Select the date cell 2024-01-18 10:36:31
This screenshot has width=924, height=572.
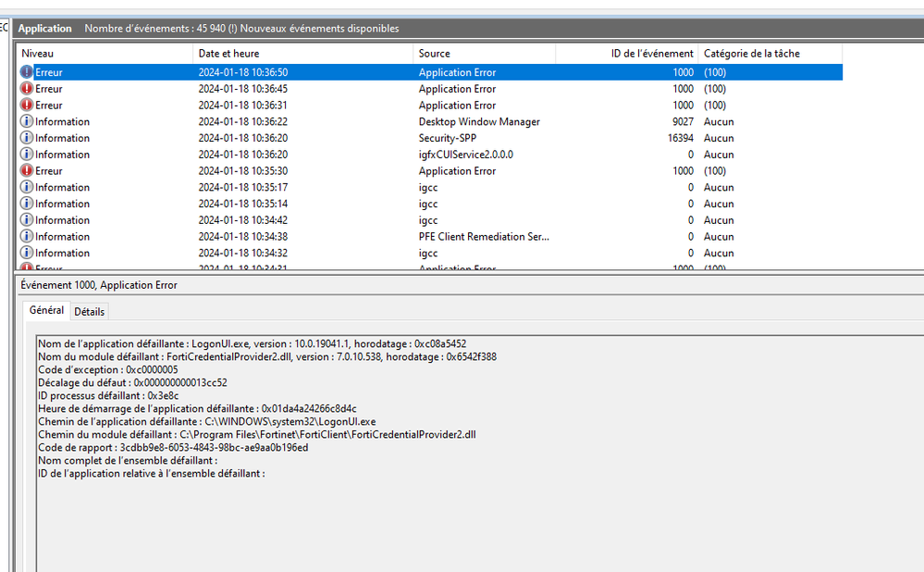coord(242,106)
